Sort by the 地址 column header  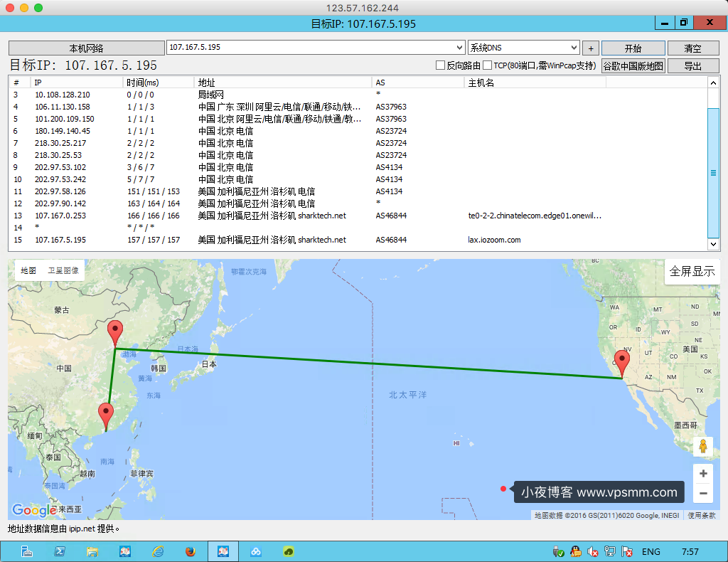point(283,83)
